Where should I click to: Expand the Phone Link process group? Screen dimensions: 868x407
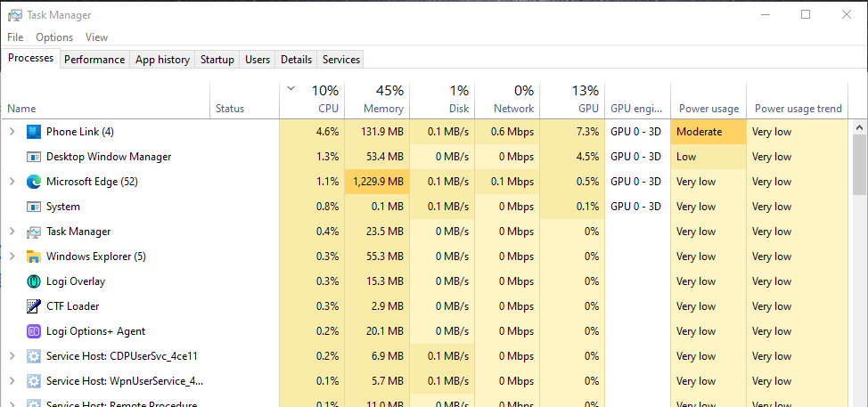pyautogui.click(x=12, y=132)
